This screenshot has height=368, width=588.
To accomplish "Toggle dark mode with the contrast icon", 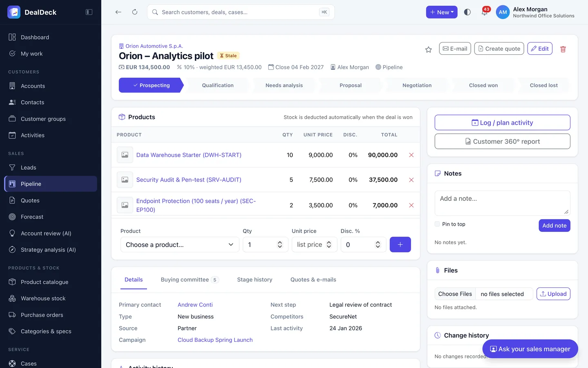I will [x=468, y=12].
